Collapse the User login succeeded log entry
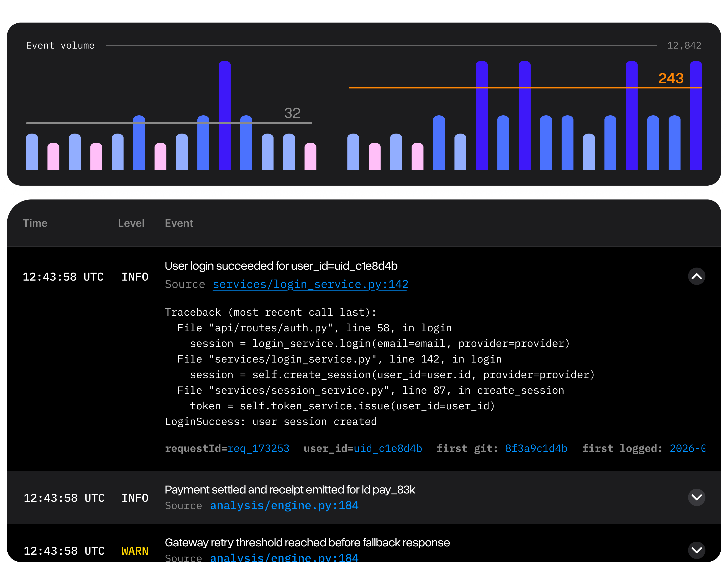Image resolution: width=728 pixels, height=562 pixels. tap(696, 276)
